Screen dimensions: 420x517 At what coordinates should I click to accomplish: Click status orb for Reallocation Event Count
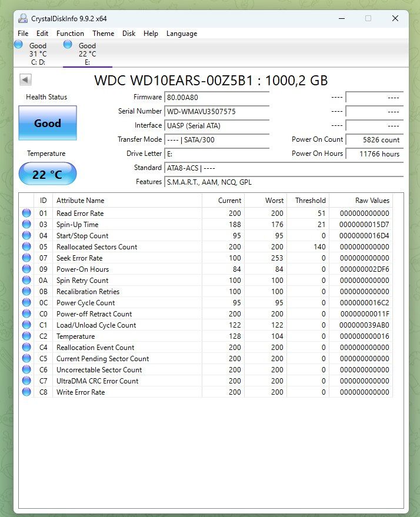26,347
